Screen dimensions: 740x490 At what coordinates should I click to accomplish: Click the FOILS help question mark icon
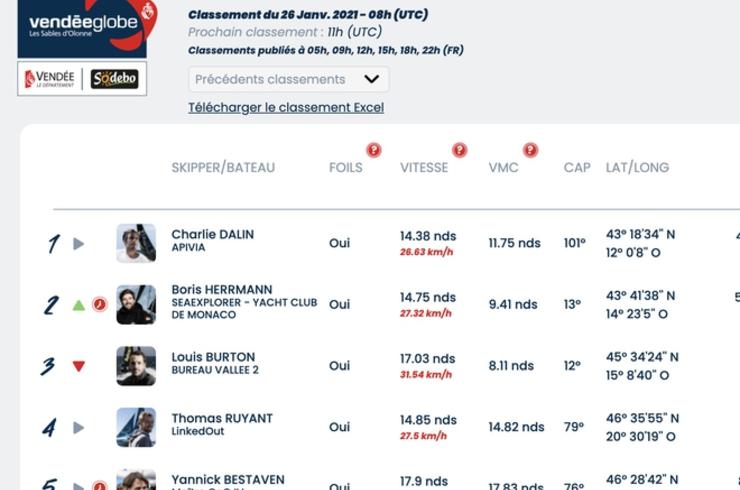(x=374, y=150)
